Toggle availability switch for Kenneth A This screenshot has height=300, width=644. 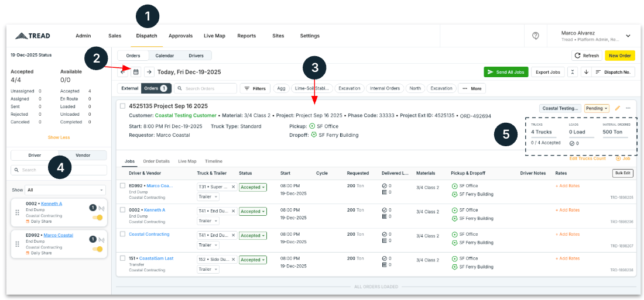tap(98, 218)
